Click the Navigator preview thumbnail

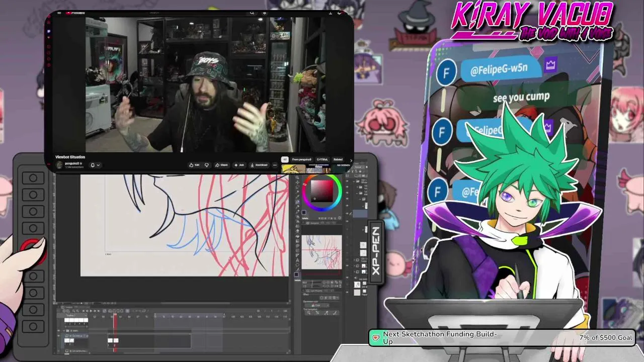coord(322,252)
